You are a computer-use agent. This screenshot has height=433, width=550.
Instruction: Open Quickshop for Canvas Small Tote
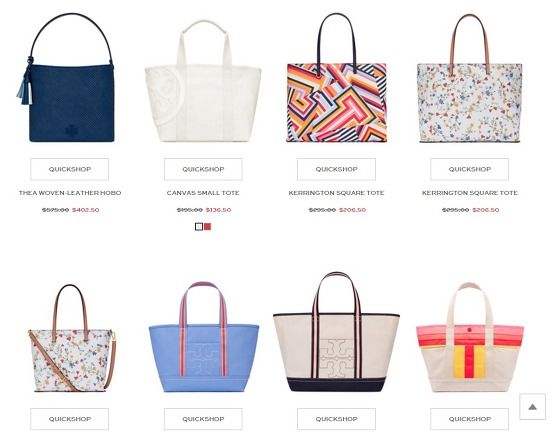pos(203,169)
